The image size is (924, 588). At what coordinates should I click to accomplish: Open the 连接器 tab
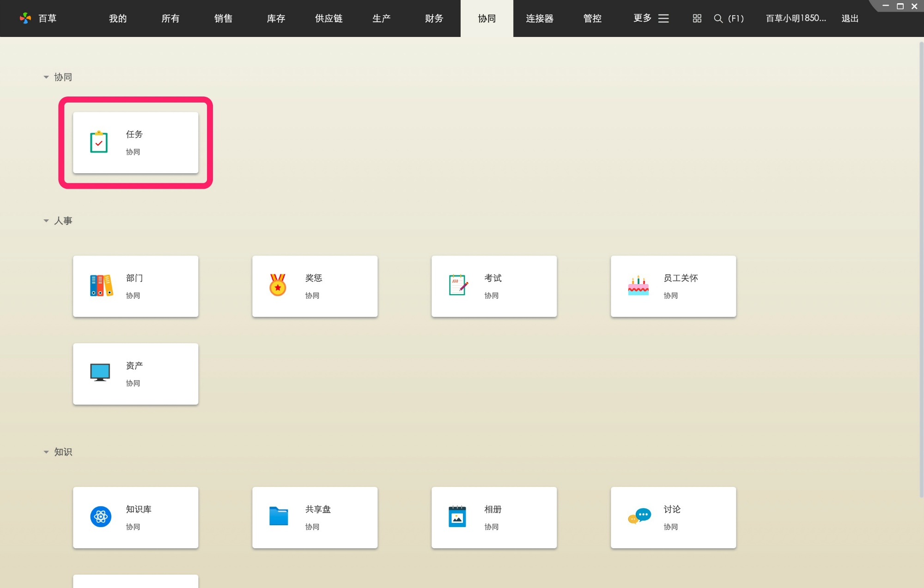[x=540, y=18]
